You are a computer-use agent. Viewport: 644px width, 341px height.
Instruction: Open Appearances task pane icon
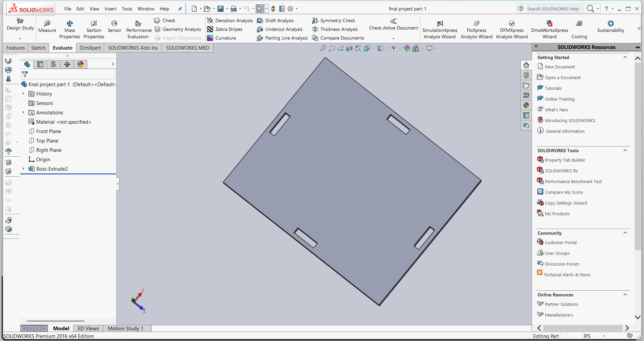pyautogui.click(x=526, y=105)
